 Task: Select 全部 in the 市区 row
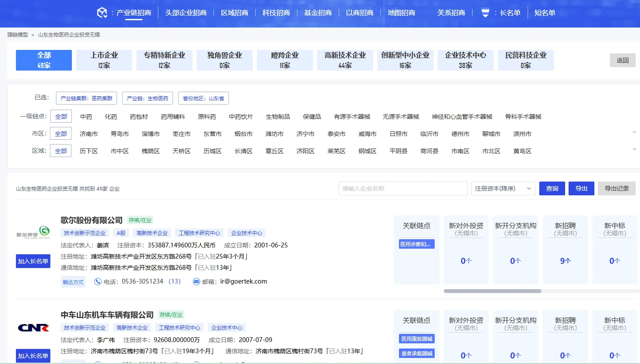coord(61,134)
